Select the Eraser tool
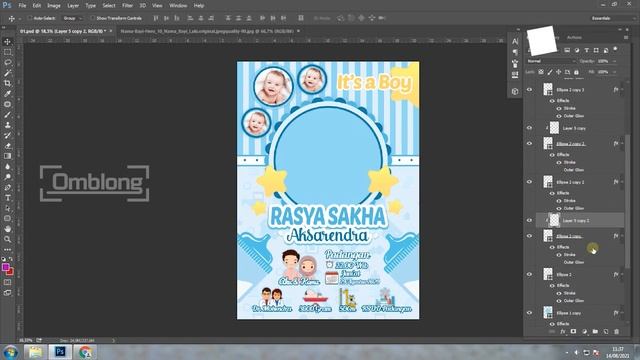 [x=7, y=146]
